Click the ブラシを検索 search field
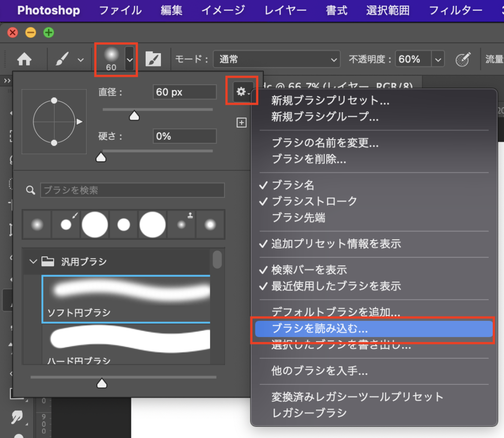Image resolution: width=504 pixels, height=438 pixels. 132,190
